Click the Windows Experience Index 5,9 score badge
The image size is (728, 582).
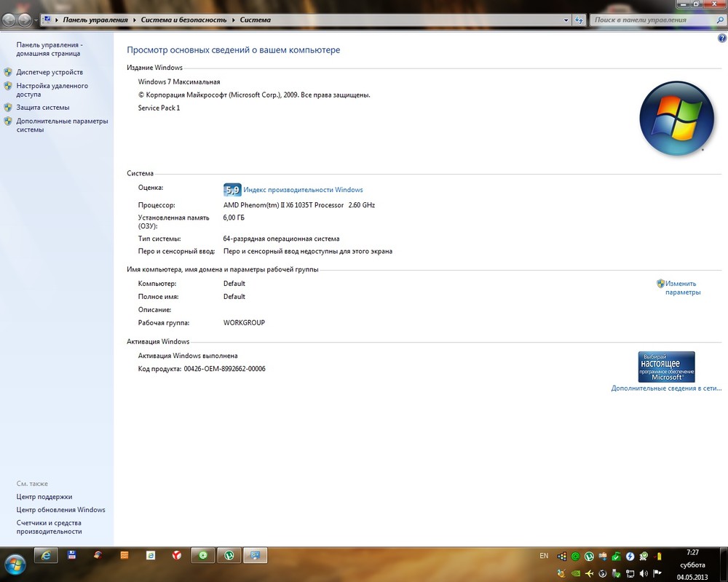[x=232, y=189]
